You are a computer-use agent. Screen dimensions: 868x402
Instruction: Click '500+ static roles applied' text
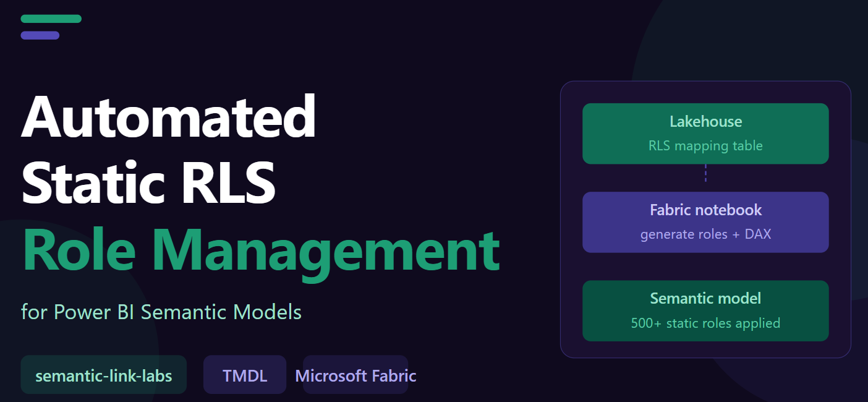click(705, 323)
